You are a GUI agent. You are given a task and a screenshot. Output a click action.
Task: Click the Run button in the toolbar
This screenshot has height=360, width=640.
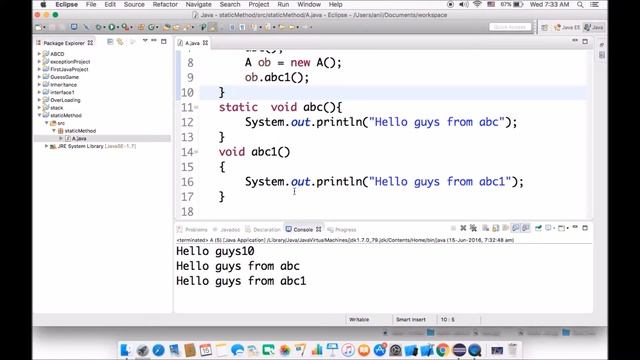111,27
